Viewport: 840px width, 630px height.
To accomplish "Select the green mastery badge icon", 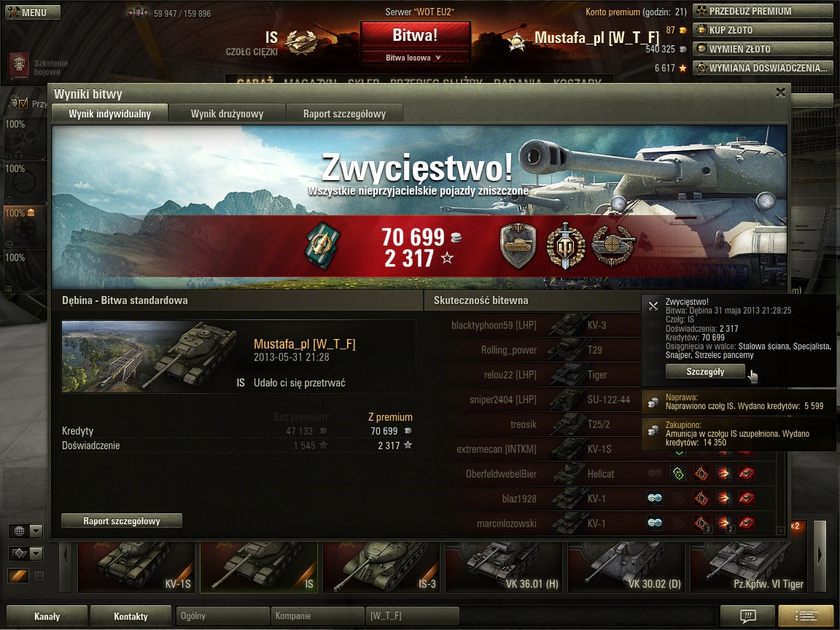I will (x=322, y=246).
